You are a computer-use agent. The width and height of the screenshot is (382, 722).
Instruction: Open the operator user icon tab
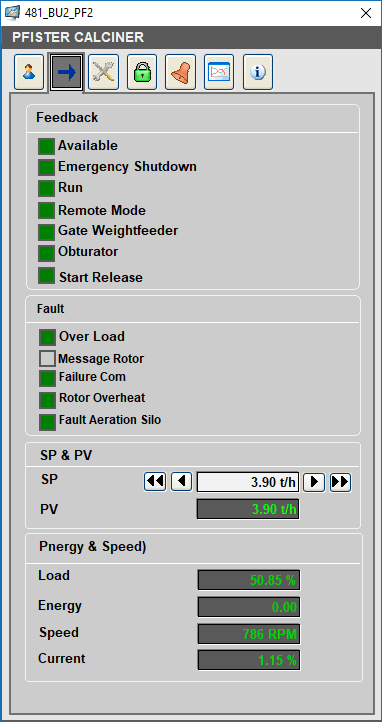[x=29, y=72]
